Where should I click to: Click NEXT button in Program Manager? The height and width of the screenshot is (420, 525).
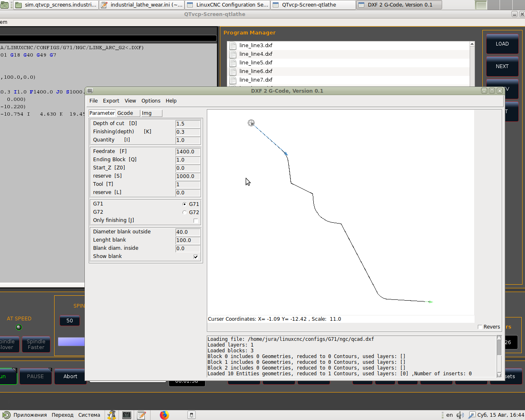pos(502,66)
